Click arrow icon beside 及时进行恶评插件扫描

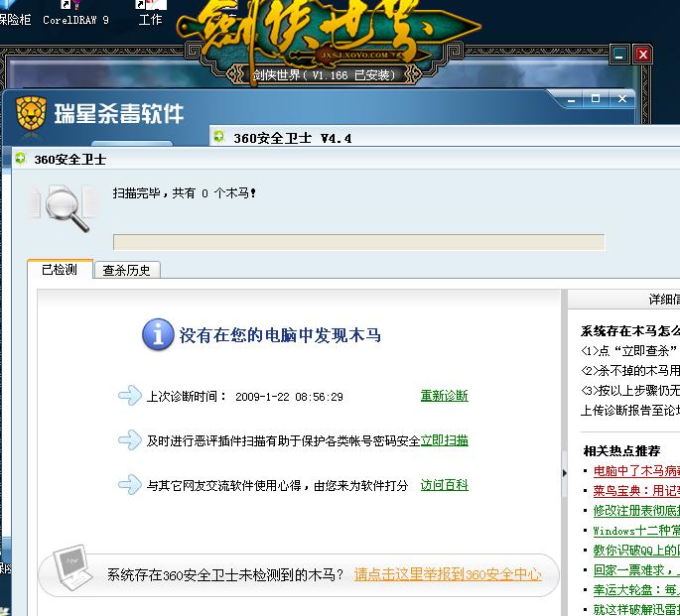pyautogui.click(x=130, y=440)
